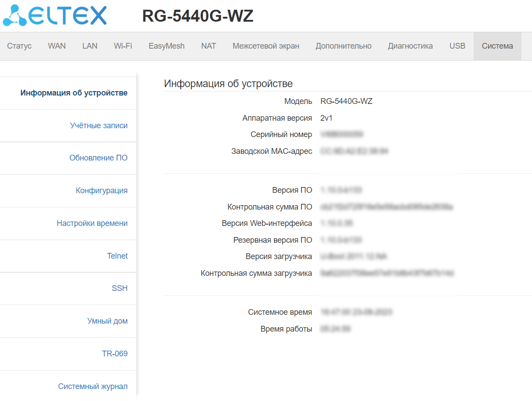Open the Конфигурация sidebar item

[x=102, y=191]
